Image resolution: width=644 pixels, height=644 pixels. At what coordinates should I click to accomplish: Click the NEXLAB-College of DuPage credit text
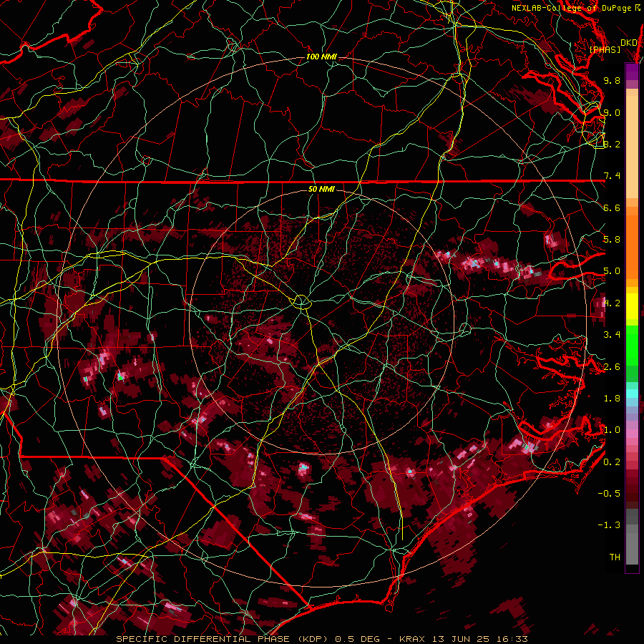click(x=576, y=8)
